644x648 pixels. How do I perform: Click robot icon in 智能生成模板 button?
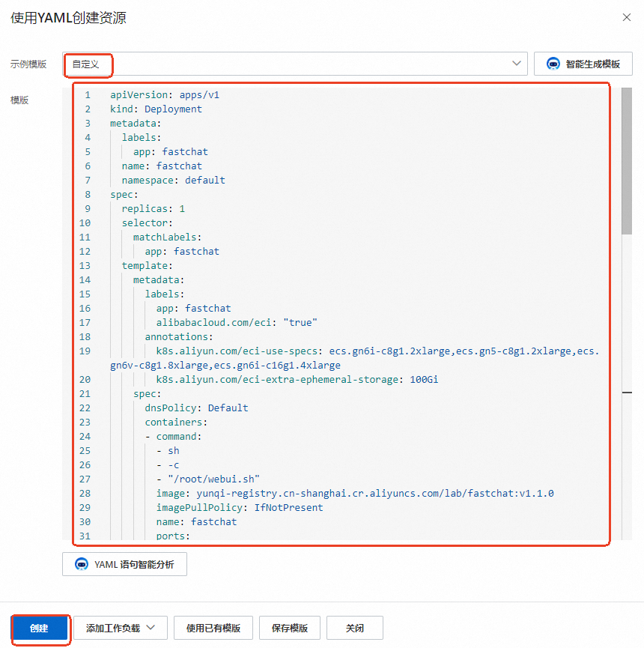coord(553,64)
